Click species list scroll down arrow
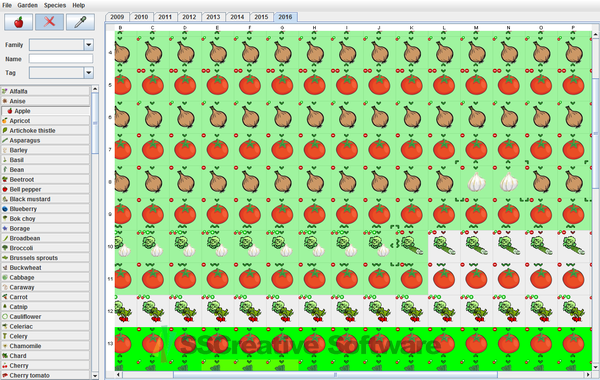The height and width of the screenshot is (380, 600). 95,376
